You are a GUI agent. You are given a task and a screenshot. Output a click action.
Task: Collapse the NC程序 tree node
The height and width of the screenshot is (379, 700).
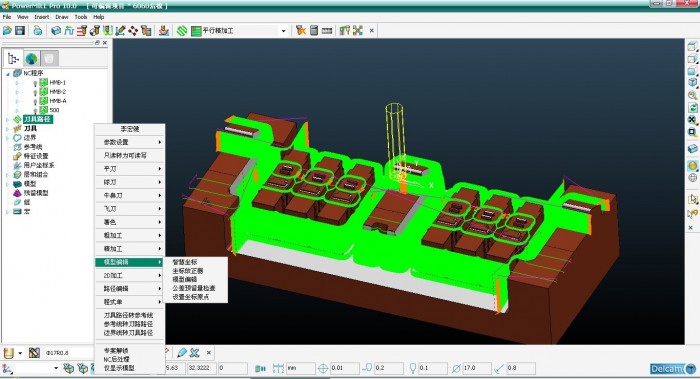coord(8,74)
